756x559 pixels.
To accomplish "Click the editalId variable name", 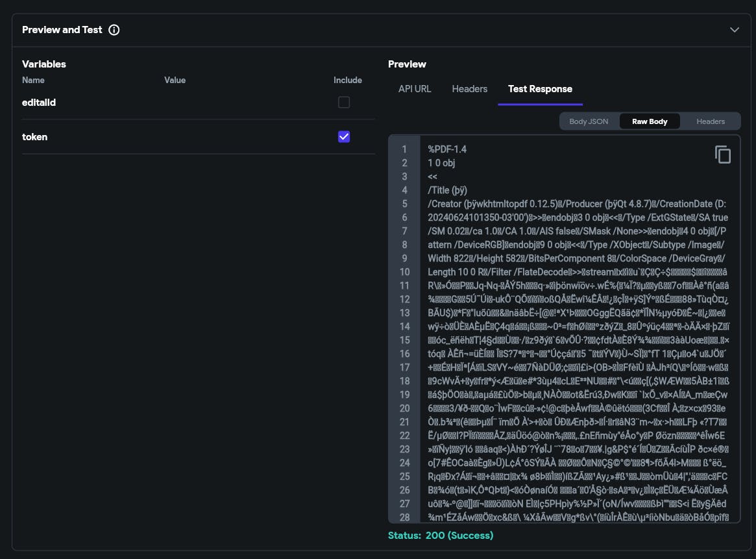I will click(39, 103).
